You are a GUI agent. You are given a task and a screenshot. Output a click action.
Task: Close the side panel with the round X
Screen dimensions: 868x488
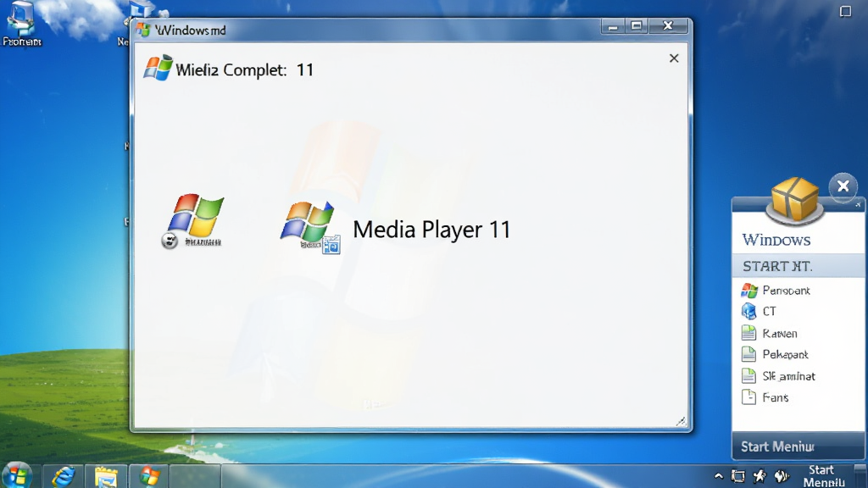[x=843, y=186]
